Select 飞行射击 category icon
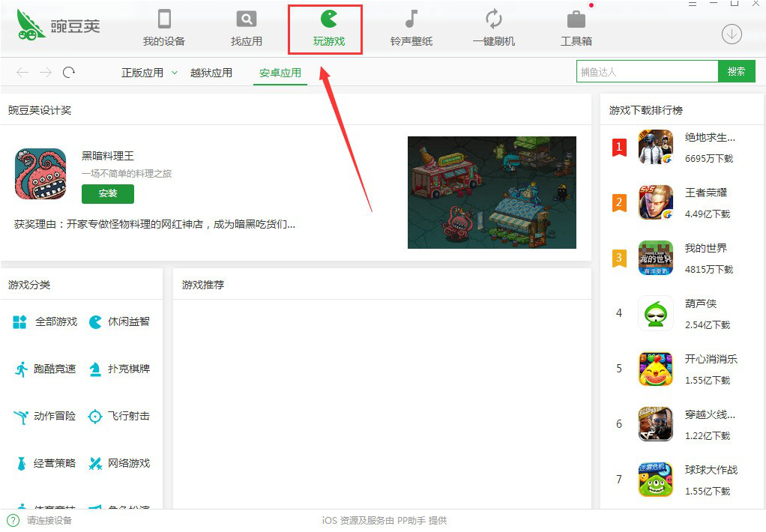 (94, 416)
